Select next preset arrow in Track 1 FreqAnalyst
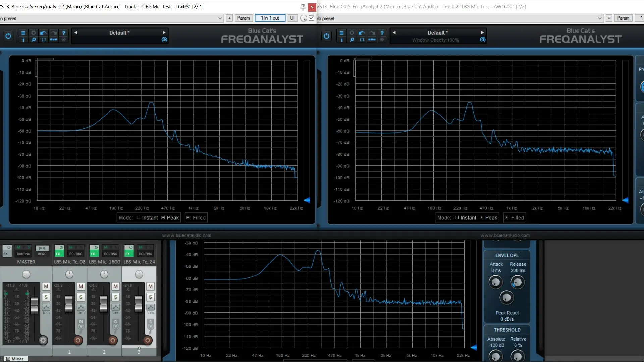This screenshot has height=362, width=644. (x=164, y=33)
